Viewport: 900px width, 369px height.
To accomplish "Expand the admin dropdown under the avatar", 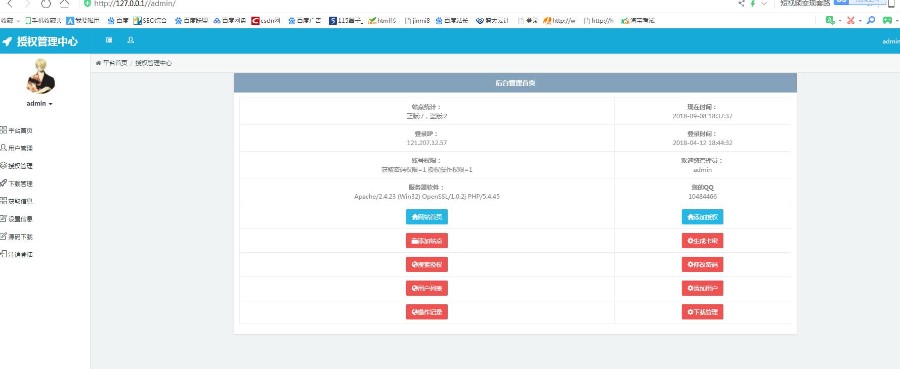I will 40,104.
